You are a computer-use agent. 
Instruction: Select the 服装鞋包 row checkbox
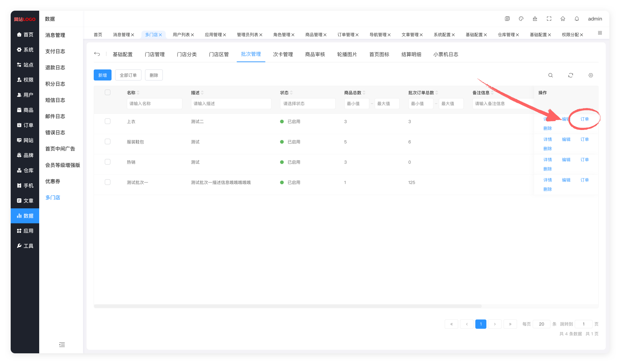point(108,142)
